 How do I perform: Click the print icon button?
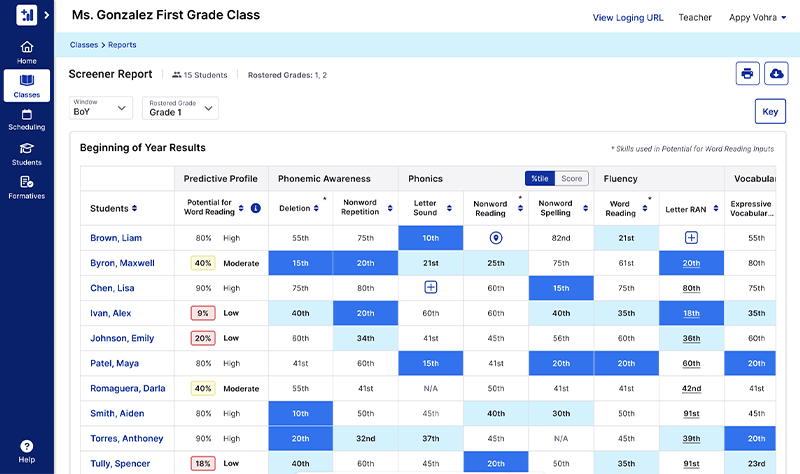point(746,74)
